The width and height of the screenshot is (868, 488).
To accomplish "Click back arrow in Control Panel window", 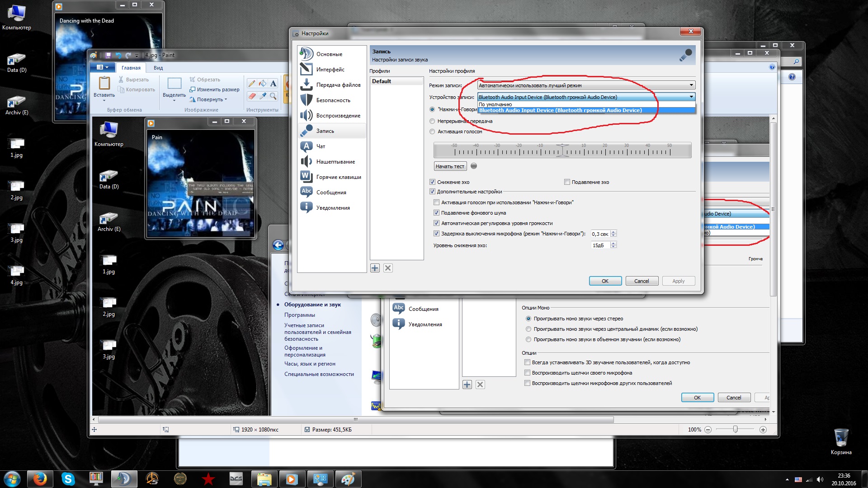I will (x=278, y=245).
